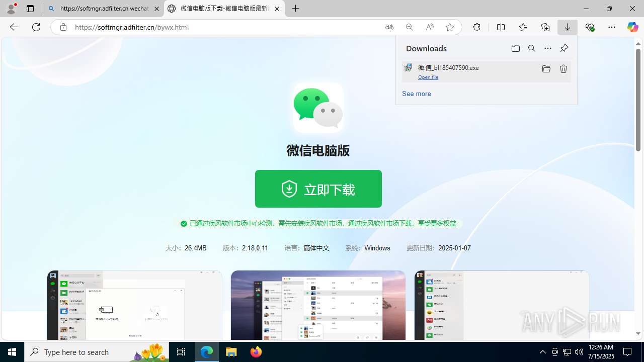Open downloads folder from Downloads panel header
The height and width of the screenshot is (362, 644).
(515, 48)
